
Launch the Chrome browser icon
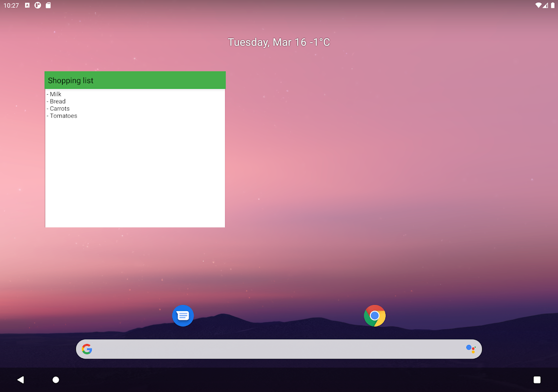tap(375, 316)
